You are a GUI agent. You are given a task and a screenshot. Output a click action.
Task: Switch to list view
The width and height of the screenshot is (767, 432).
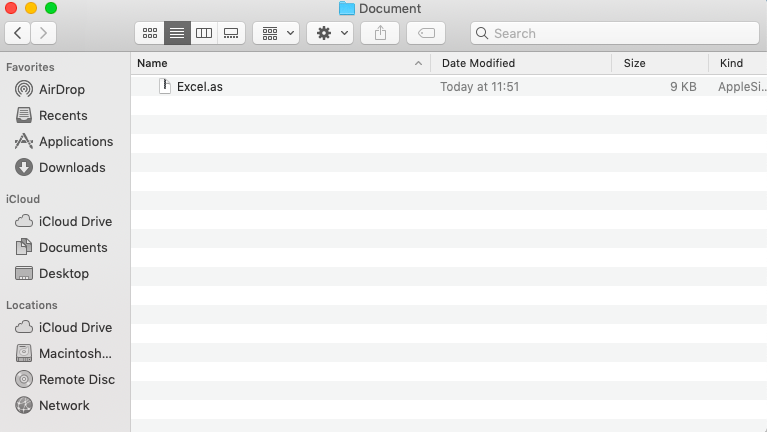177,33
